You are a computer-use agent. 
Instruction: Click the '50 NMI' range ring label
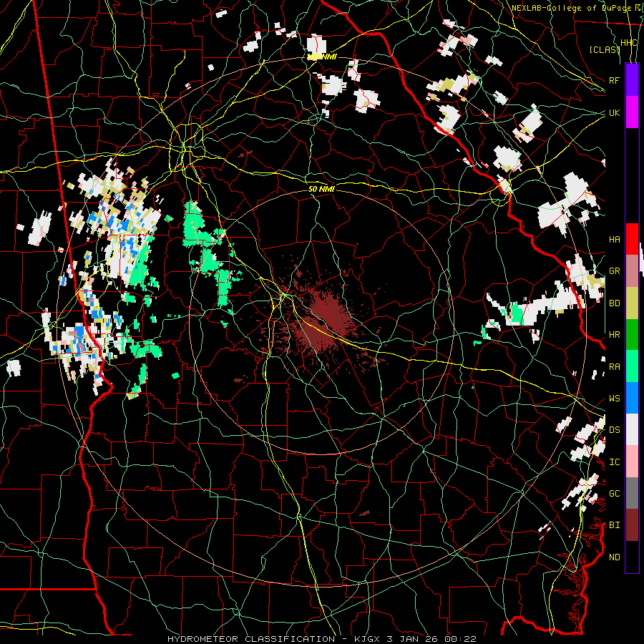[321, 189]
